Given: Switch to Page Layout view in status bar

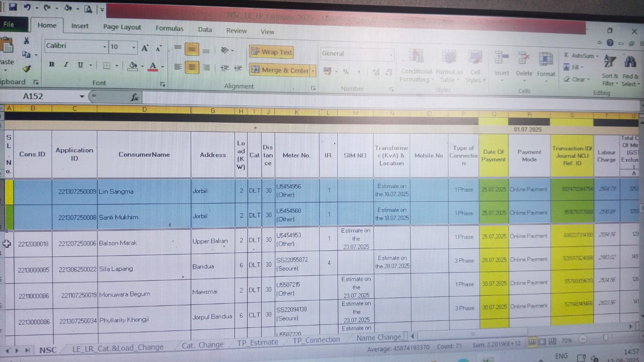Looking at the screenshot, I should pyautogui.click(x=542, y=342).
